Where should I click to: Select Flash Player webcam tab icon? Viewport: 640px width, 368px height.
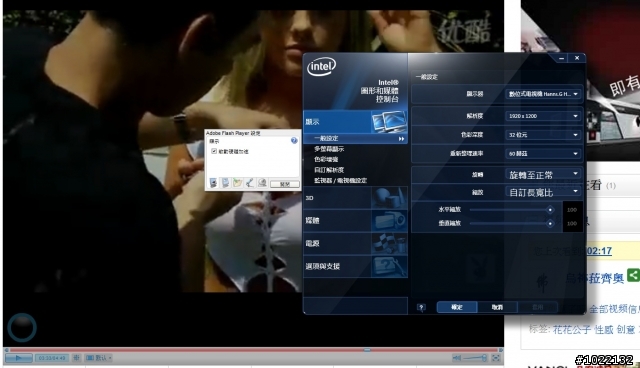tap(262, 183)
